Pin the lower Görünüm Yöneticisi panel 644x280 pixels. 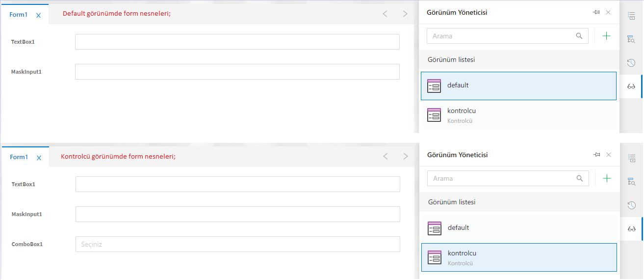point(597,155)
